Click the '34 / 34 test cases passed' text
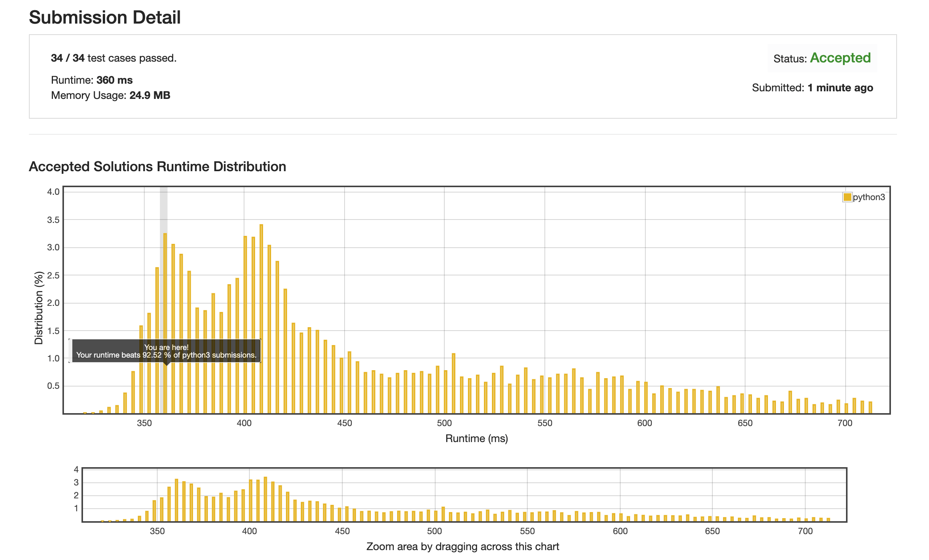This screenshot has height=560, width=929. click(113, 58)
